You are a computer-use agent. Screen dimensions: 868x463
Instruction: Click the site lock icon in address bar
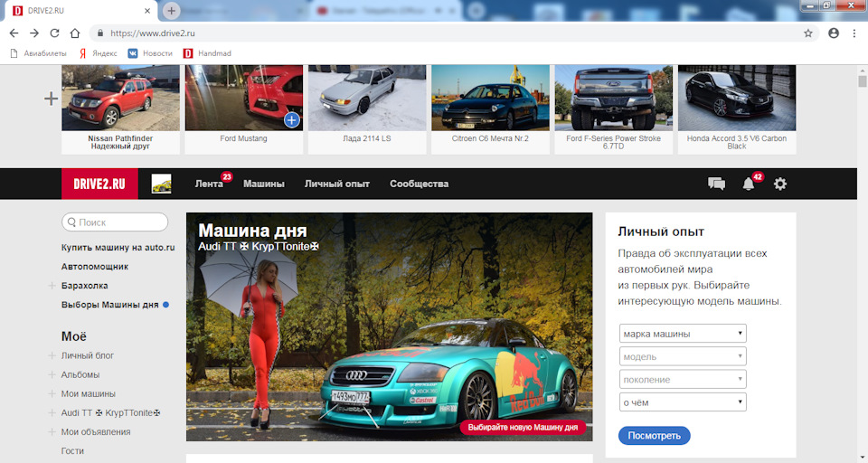tap(100, 33)
